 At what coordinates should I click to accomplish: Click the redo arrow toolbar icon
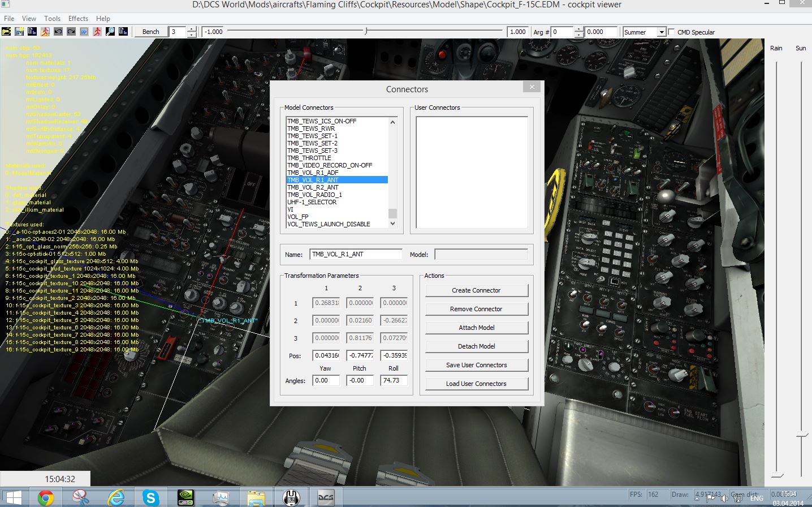click(71, 32)
